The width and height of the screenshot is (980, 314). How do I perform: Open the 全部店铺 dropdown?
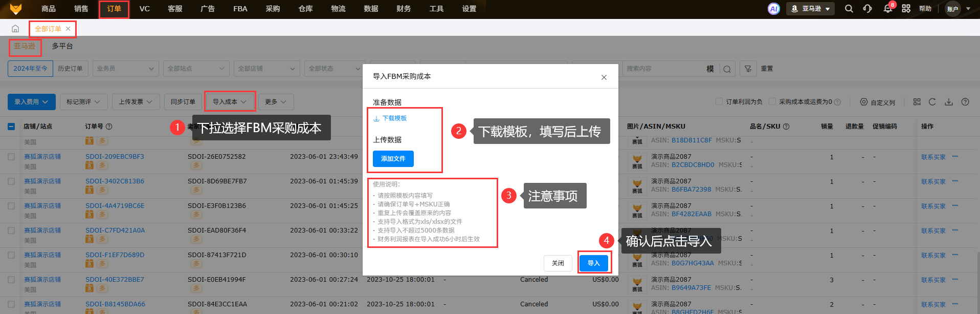[x=267, y=69]
